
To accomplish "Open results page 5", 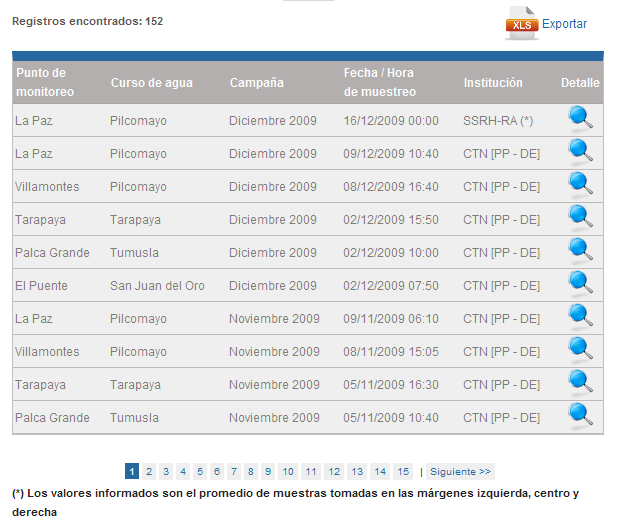I will click(200, 471).
